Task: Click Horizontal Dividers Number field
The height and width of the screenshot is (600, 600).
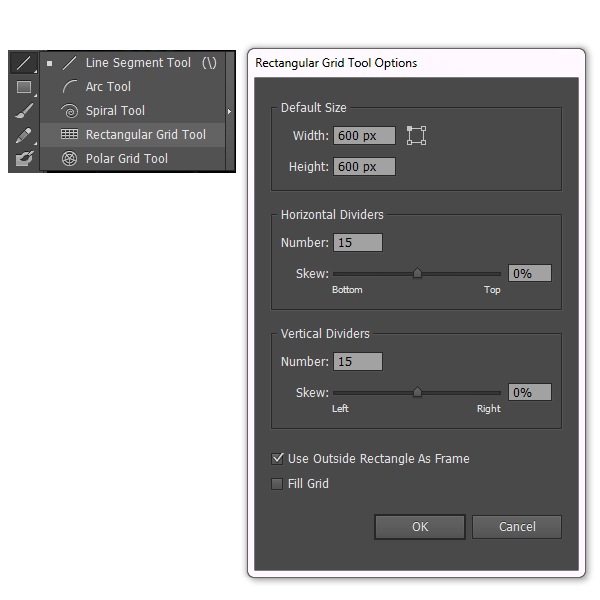Action: point(358,243)
